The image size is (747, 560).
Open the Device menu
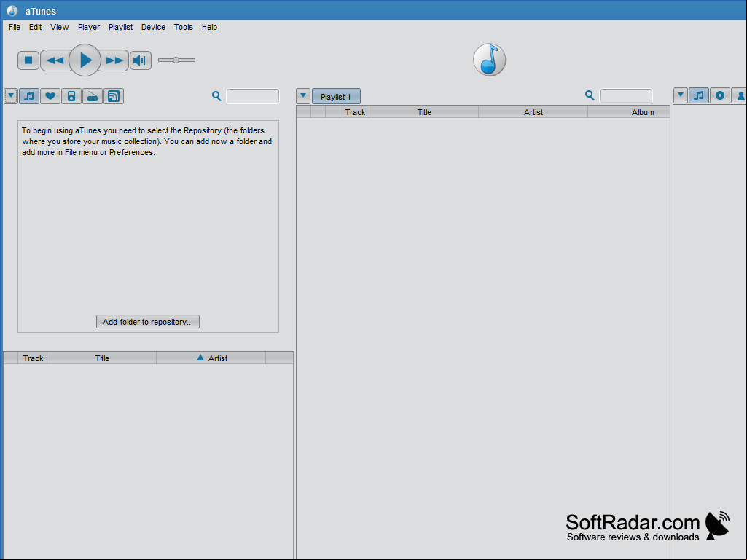pos(153,27)
